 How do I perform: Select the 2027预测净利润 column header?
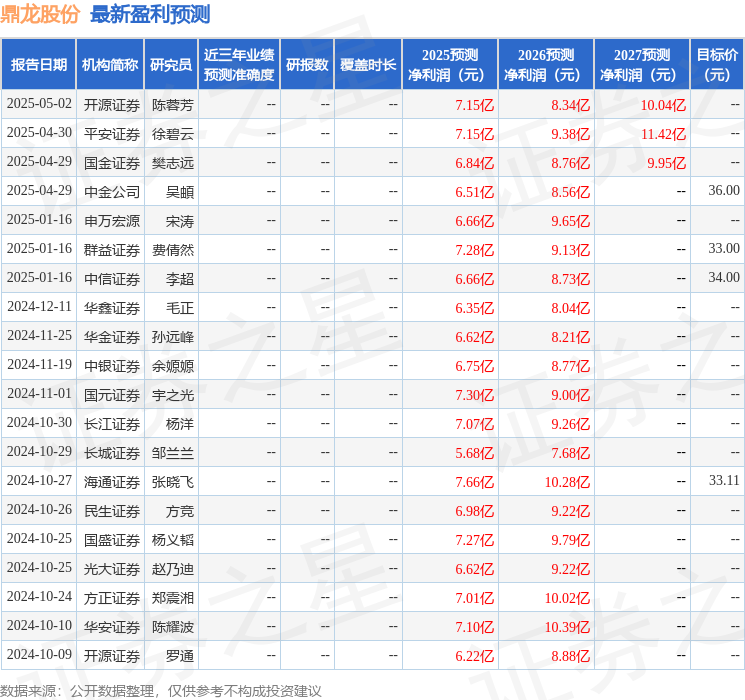click(x=641, y=65)
